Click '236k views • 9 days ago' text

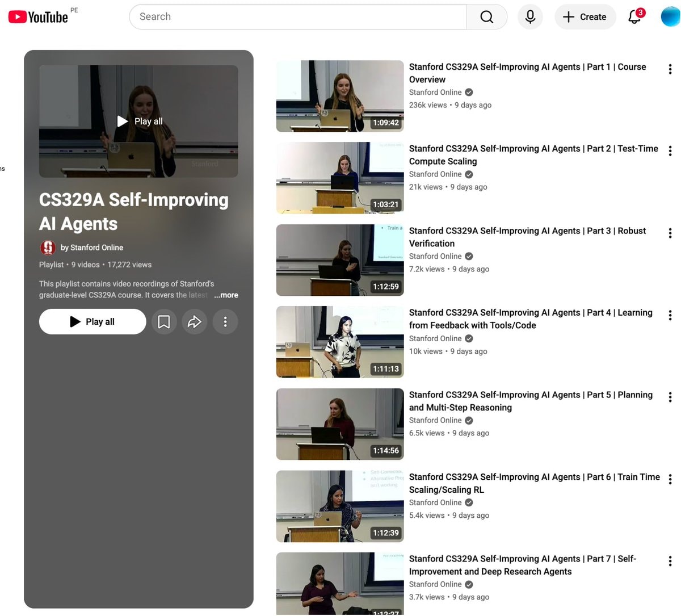click(x=450, y=105)
